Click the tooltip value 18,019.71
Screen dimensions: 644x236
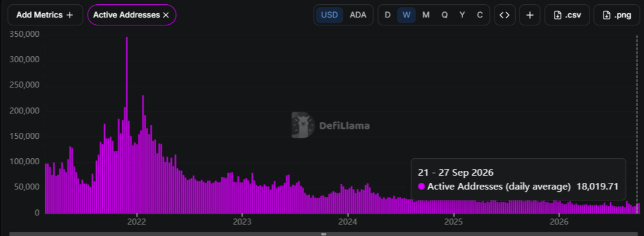tap(597, 187)
